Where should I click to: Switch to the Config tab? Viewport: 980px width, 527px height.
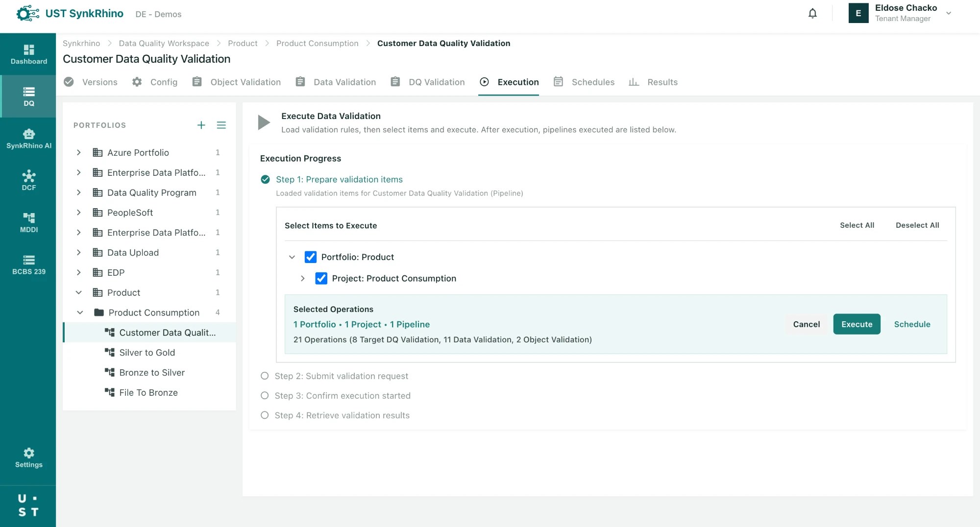pyautogui.click(x=155, y=82)
